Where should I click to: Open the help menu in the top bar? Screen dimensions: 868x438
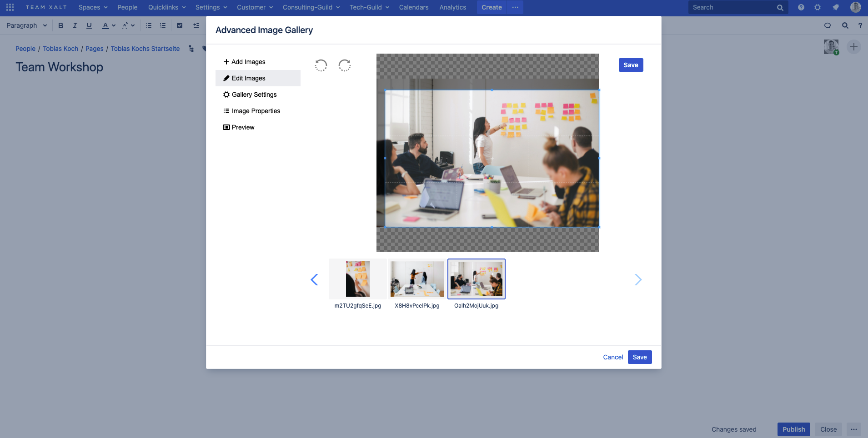click(x=801, y=7)
